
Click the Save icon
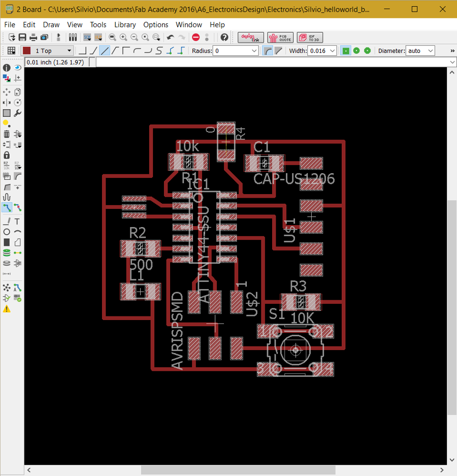22,38
